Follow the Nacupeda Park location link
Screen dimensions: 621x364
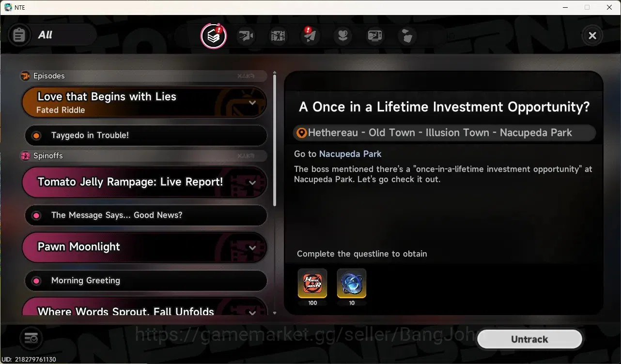click(350, 154)
